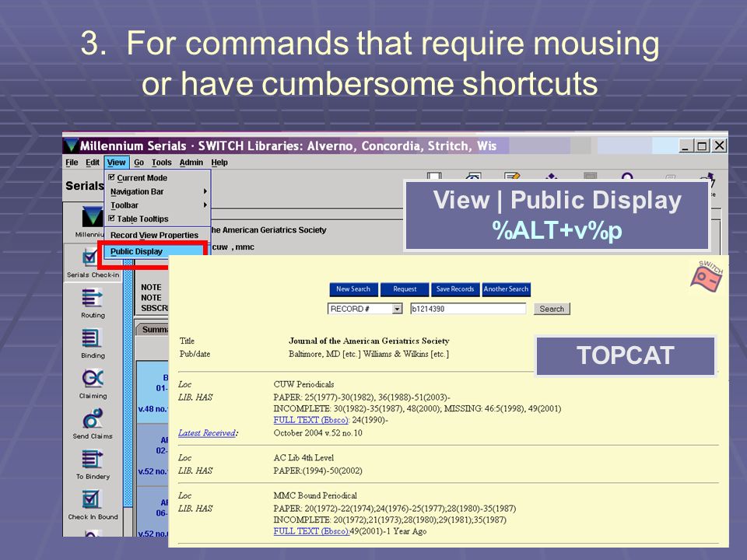The width and height of the screenshot is (747, 560).
Task: Click the SWITCH logo in TOPCAT page
Action: click(x=707, y=276)
